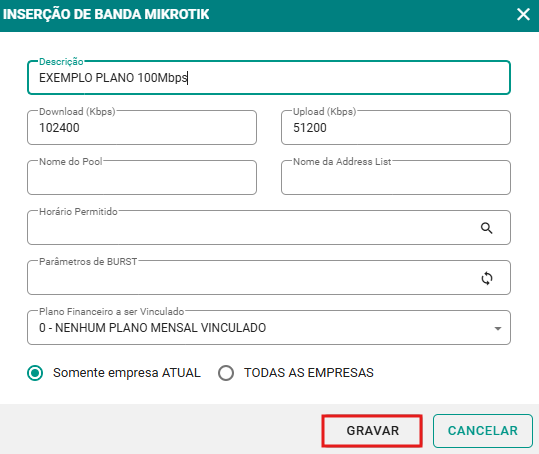Select the Somente empresa ATUAL radio button
The height and width of the screenshot is (454, 539).
pyautogui.click(x=35, y=373)
